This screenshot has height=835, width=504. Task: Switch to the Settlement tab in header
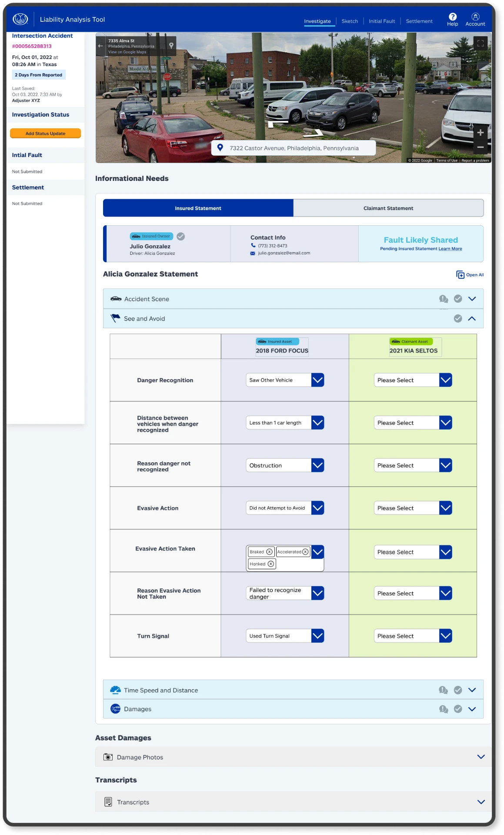419,21
